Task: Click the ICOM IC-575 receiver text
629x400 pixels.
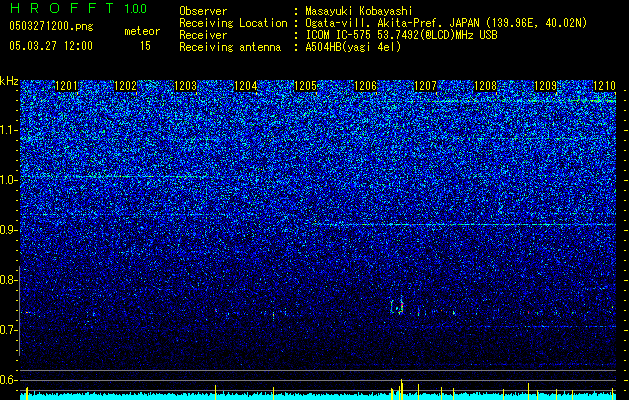Action: [x=401, y=35]
